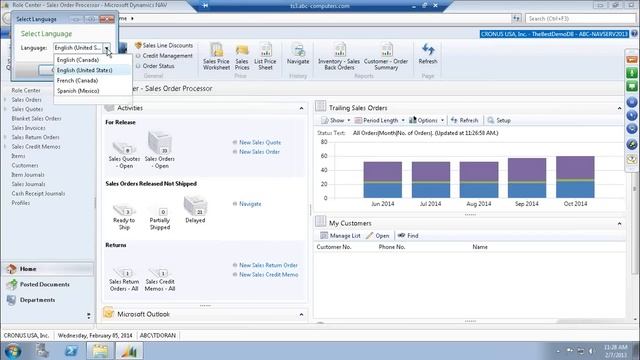This screenshot has height=360, width=640.
Task: Open Blanket Sales Orders in navigation tree
Action: 36,119
